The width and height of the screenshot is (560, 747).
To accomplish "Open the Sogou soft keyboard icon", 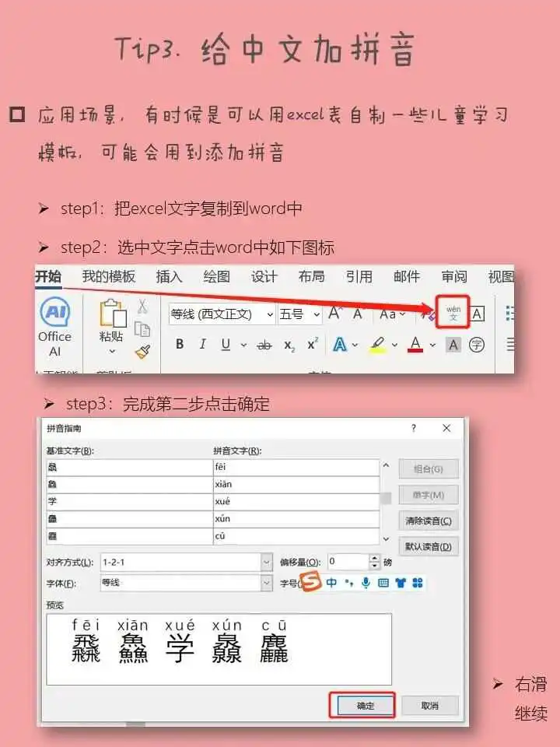I will point(383,583).
